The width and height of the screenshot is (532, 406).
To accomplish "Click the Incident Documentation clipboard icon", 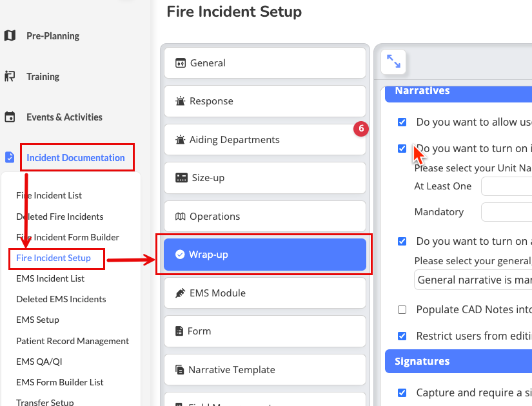I will coord(10,157).
